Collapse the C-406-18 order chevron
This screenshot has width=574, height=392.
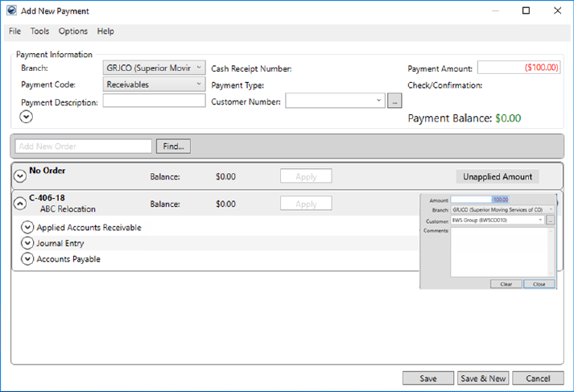[x=20, y=204]
